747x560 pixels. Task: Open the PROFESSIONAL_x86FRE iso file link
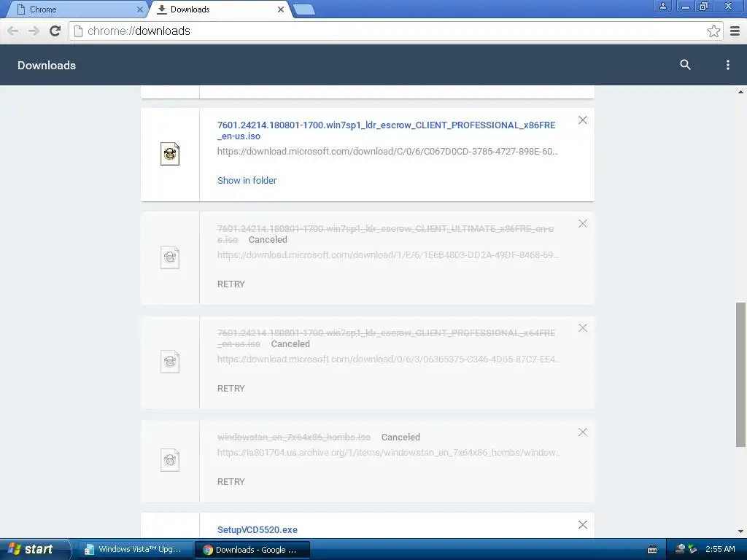pyautogui.click(x=386, y=131)
